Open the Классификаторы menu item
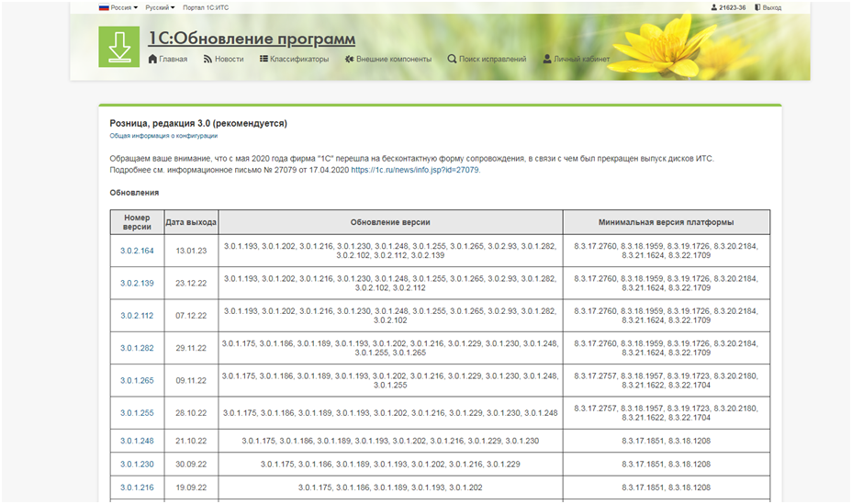Viewport: 852px width, 504px height. coord(299,59)
